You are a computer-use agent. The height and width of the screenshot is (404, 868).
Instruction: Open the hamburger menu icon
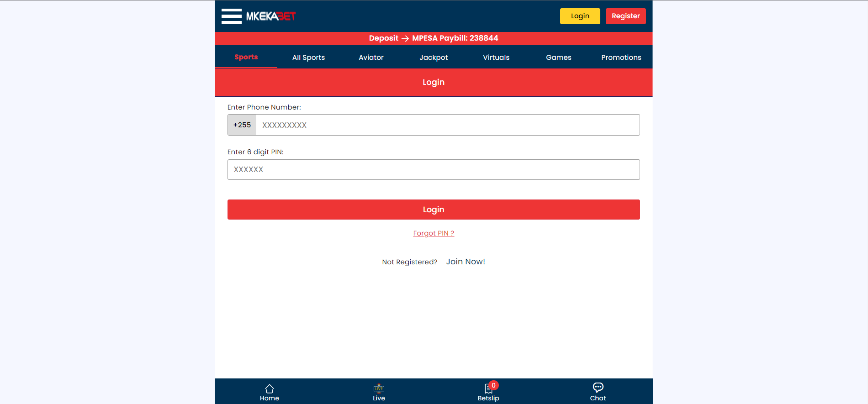(x=232, y=16)
